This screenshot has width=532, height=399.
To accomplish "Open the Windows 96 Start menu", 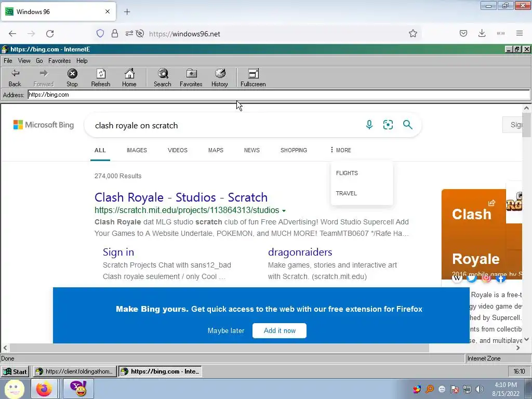I will tap(15, 371).
